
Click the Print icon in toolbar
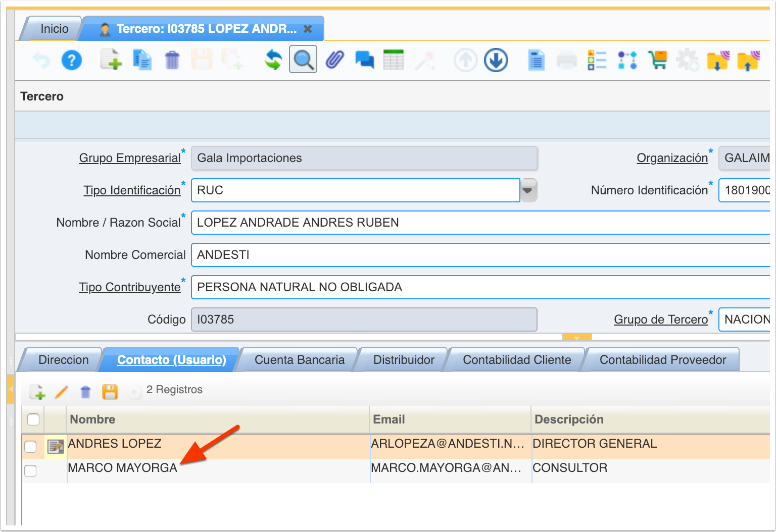[x=566, y=61]
